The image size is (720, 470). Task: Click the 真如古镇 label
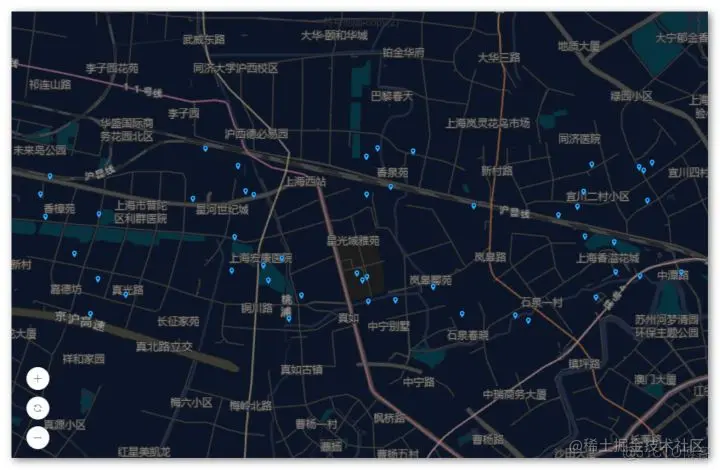click(302, 369)
